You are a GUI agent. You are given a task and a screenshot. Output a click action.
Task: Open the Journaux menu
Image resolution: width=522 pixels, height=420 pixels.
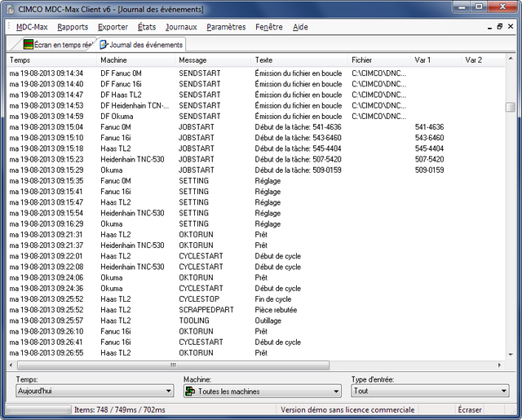point(181,27)
